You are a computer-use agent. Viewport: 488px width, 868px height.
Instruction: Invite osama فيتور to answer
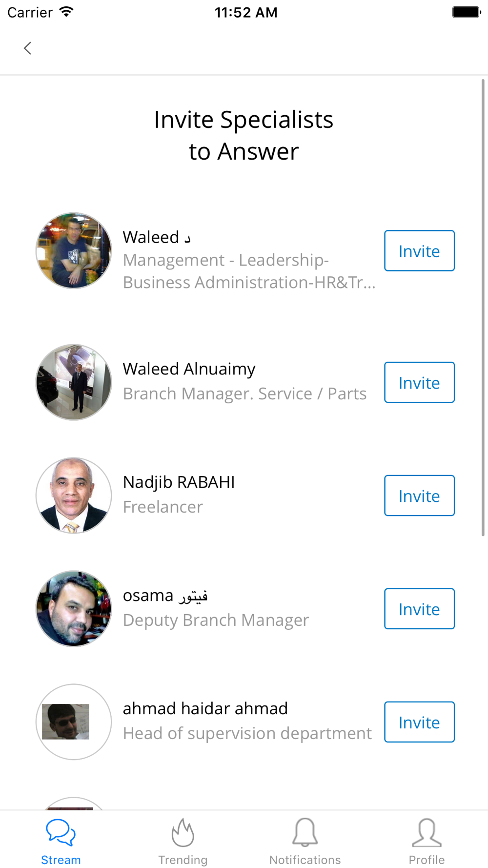point(419,609)
